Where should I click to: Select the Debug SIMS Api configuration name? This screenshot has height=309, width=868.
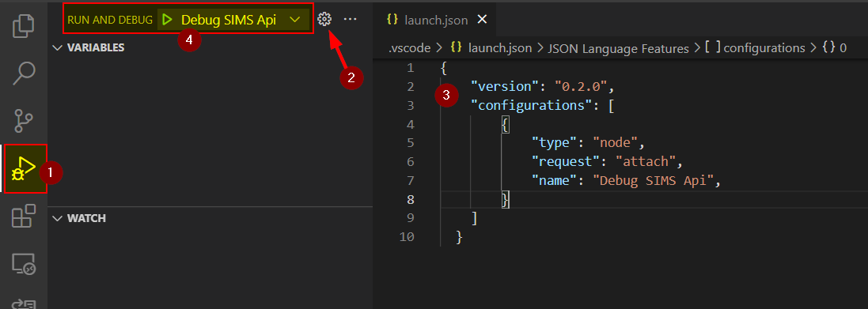click(229, 19)
